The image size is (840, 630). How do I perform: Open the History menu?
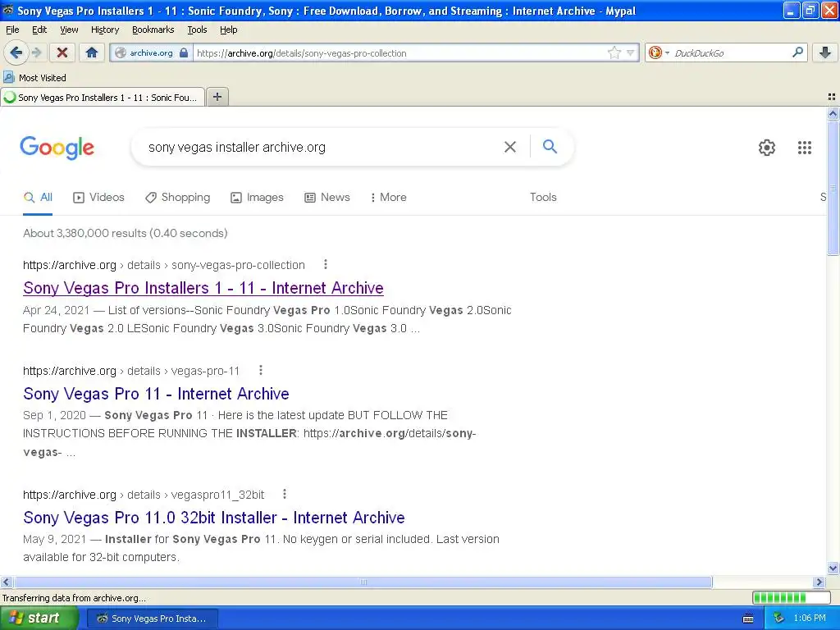click(x=104, y=30)
